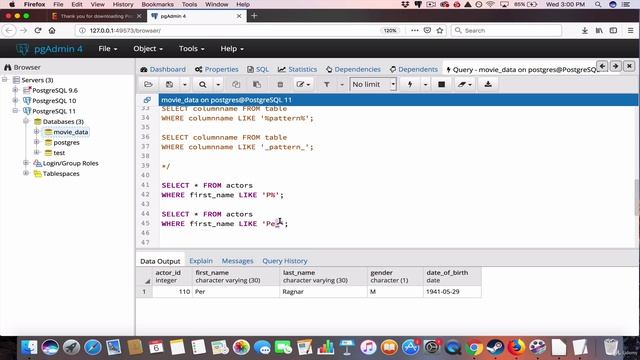Image resolution: width=640 pixels, height=360 pixels.
Task: Open the Find magnifier tool
Action: [x=202, y=84]
